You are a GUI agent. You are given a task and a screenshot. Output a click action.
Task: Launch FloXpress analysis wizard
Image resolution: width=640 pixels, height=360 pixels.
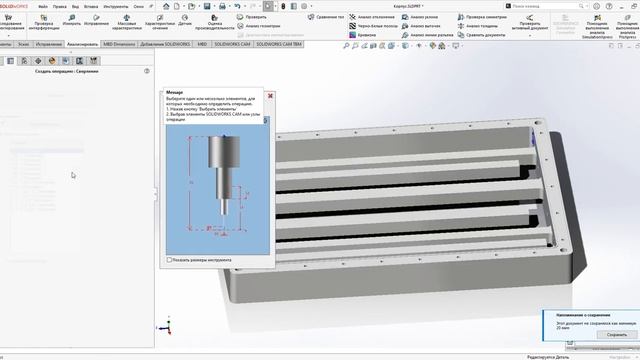[627, 26]
